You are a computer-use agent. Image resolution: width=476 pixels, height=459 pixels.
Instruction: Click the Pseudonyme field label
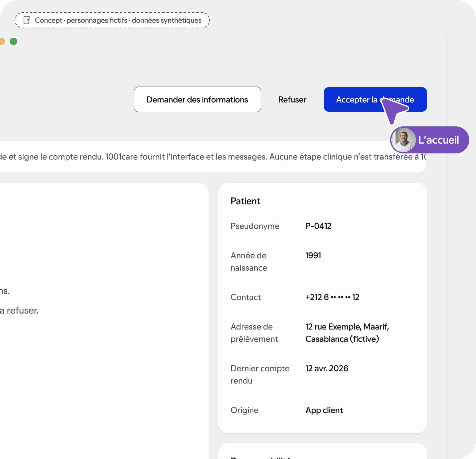(255, 226)
